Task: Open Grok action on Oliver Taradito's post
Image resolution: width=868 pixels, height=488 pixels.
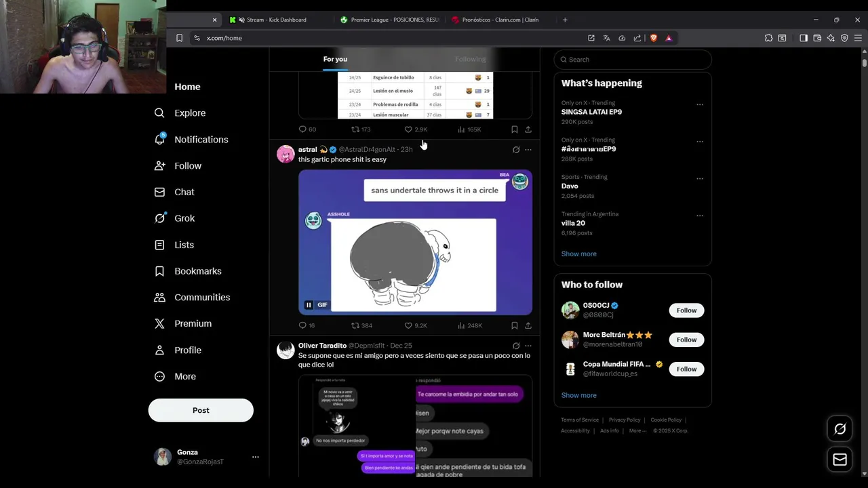Action: coord(516,346)
